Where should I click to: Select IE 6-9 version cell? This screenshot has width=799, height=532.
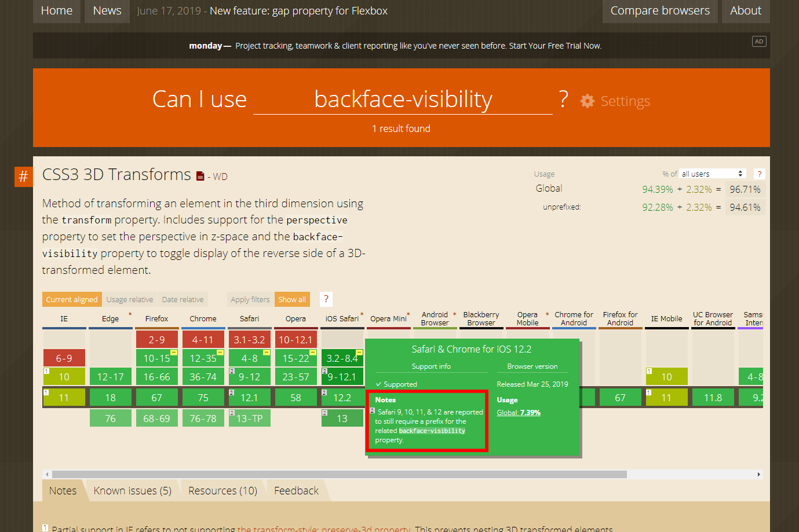[x=64, y=358]
